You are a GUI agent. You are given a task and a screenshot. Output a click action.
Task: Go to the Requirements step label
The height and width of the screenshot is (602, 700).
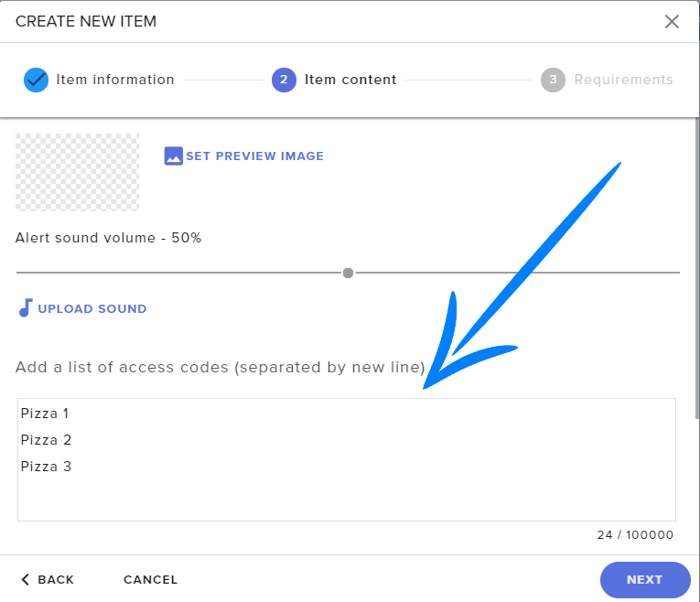(623, 80)
